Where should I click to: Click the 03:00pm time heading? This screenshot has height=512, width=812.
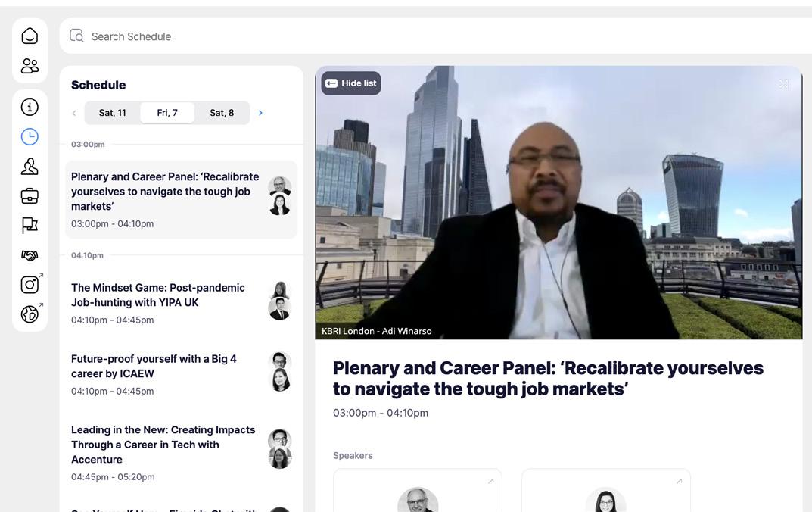pos(88,144)
